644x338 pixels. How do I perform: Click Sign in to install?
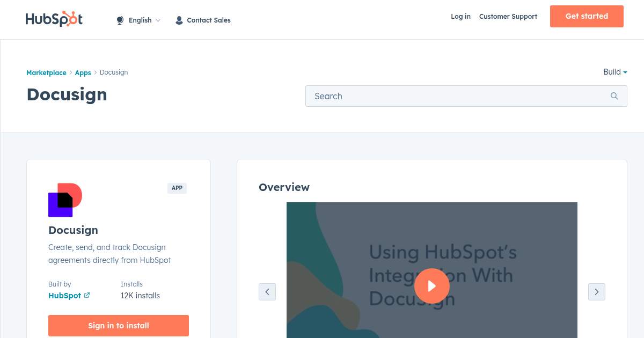118,325
